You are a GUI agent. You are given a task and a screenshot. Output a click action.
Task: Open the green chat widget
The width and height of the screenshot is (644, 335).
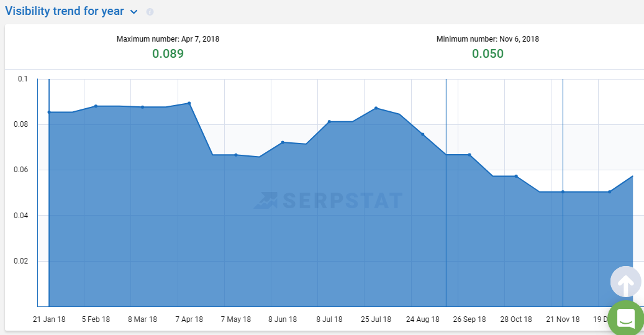625,318
